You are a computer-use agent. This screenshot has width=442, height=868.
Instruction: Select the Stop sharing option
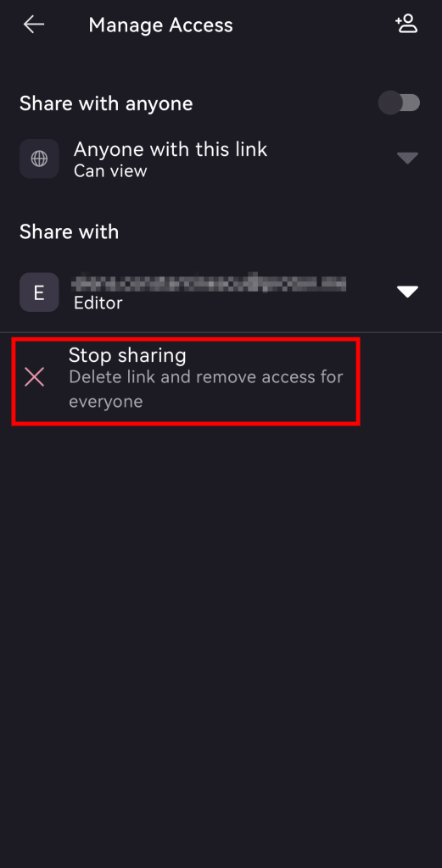coord(186,381)
